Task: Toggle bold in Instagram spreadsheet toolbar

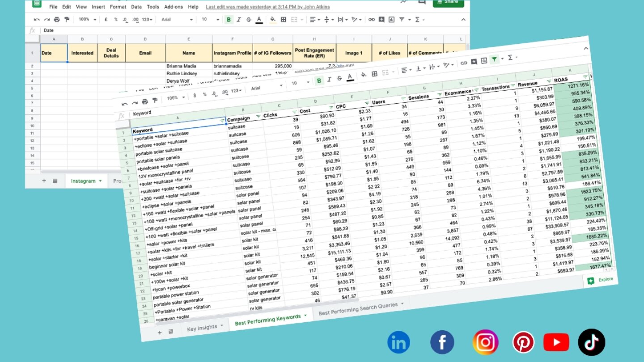Action: pos(229,20)
